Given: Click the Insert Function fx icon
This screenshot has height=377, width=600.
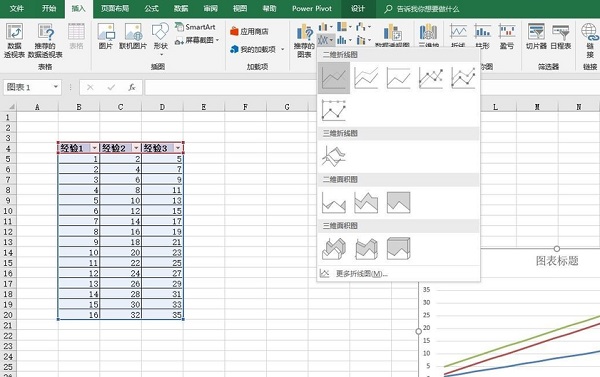Looking at the screenshot, I should click(132, 88).
